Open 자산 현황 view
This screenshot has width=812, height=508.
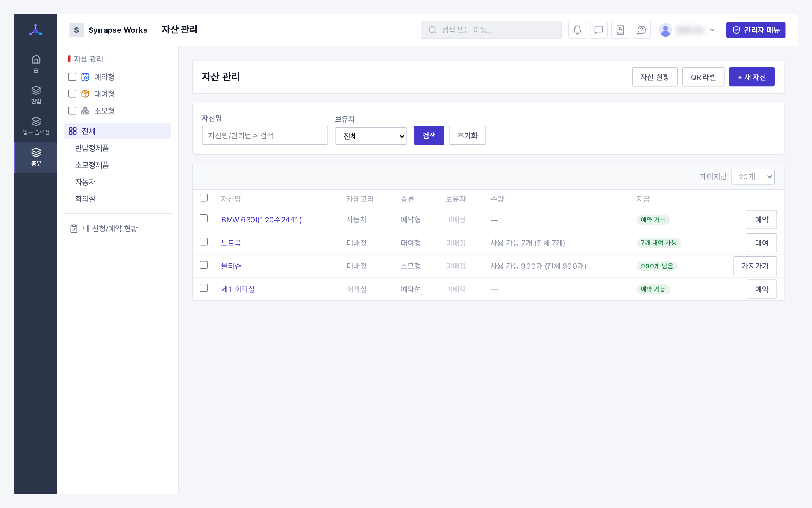pyautogui.click(x=654, y=77)
